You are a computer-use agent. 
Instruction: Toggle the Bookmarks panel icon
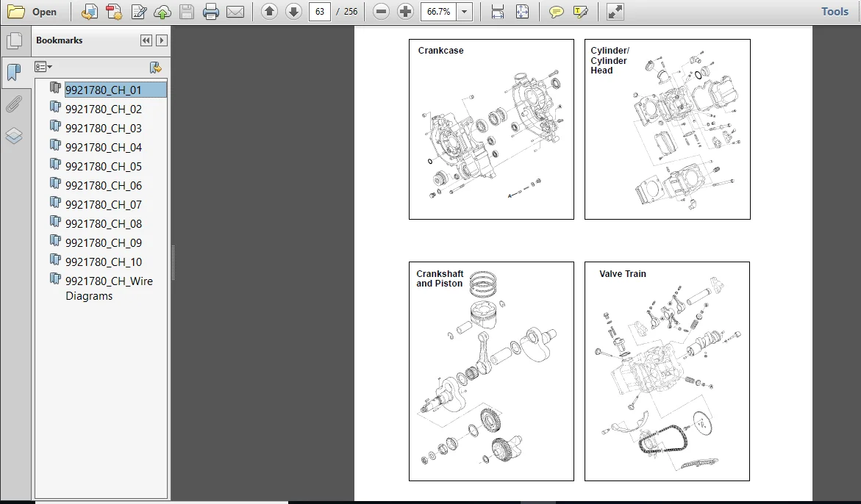click(14, 71)
